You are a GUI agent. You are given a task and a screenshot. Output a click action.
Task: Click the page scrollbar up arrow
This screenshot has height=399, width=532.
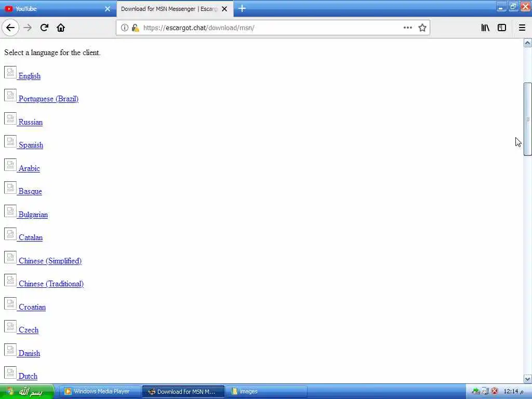[x=527, y=43]
